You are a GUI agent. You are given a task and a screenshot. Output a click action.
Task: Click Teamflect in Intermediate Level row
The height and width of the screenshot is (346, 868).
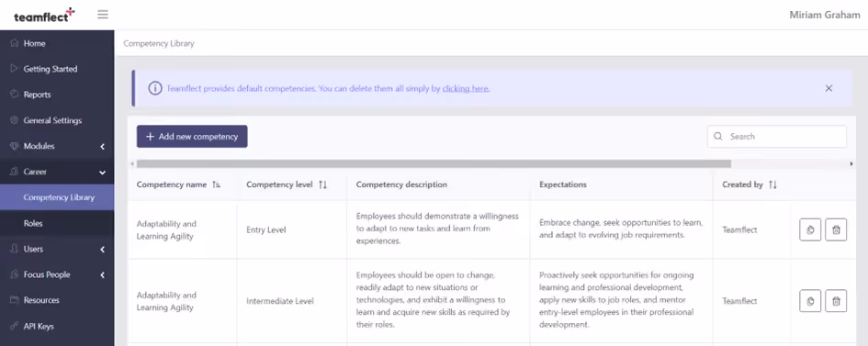[x=739, y=301]
